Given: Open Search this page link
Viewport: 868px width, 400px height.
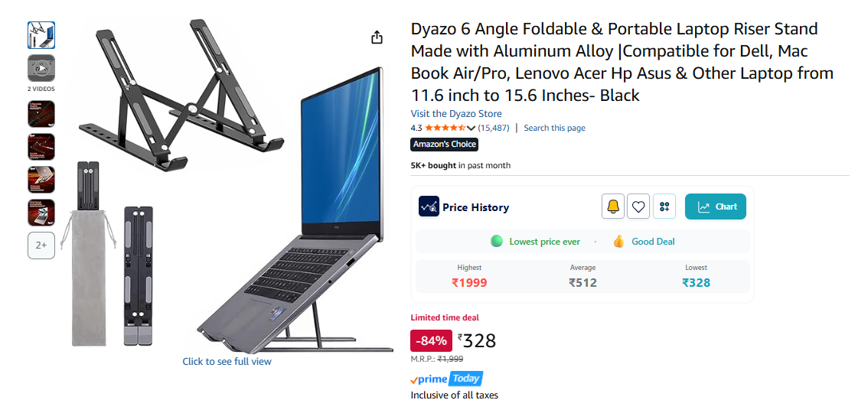Looking at the screenshot, I should [x=554, y=128].
